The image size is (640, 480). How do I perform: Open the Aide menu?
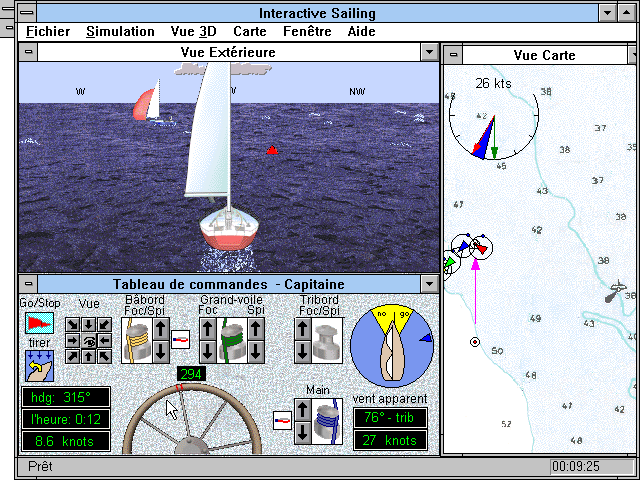[361, 31]
